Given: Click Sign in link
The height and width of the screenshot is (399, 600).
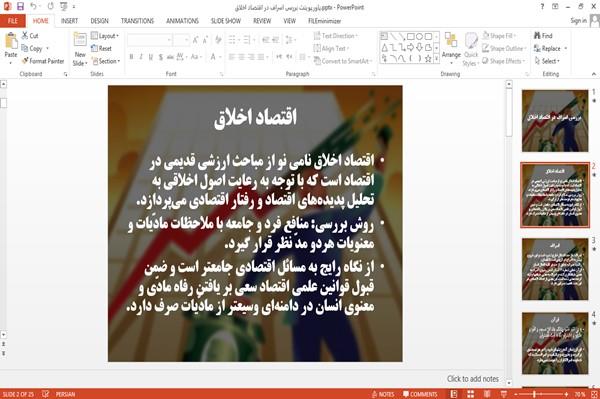Looking at the screenshot, I should coord(578,21).
